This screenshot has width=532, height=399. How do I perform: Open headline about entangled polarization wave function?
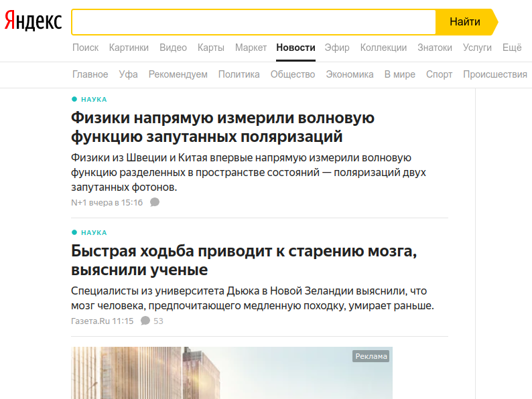pyautogui.click(x=222, y=127)
